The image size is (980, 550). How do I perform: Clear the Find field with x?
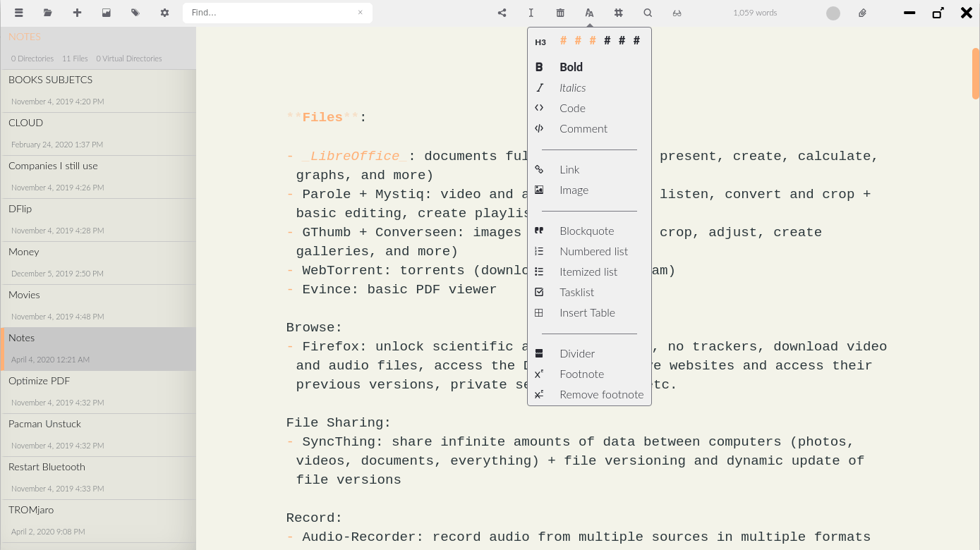[x=360, y=13]
